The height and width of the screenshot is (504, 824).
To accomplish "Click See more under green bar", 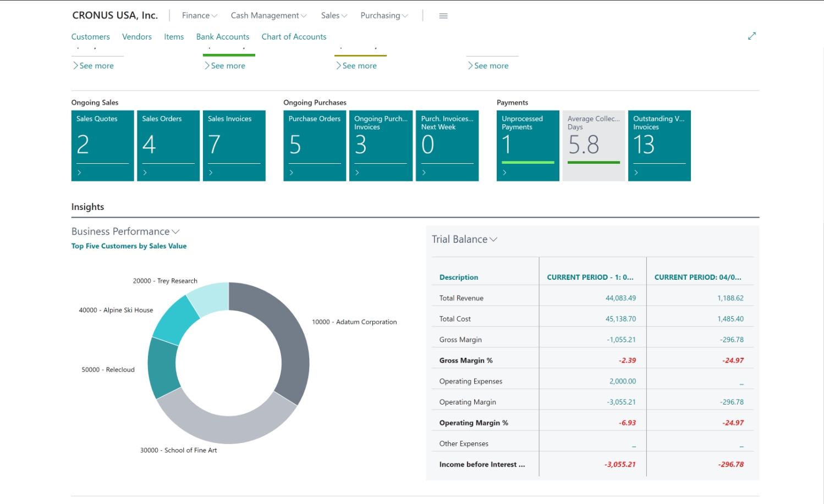I will click(225, 65).
